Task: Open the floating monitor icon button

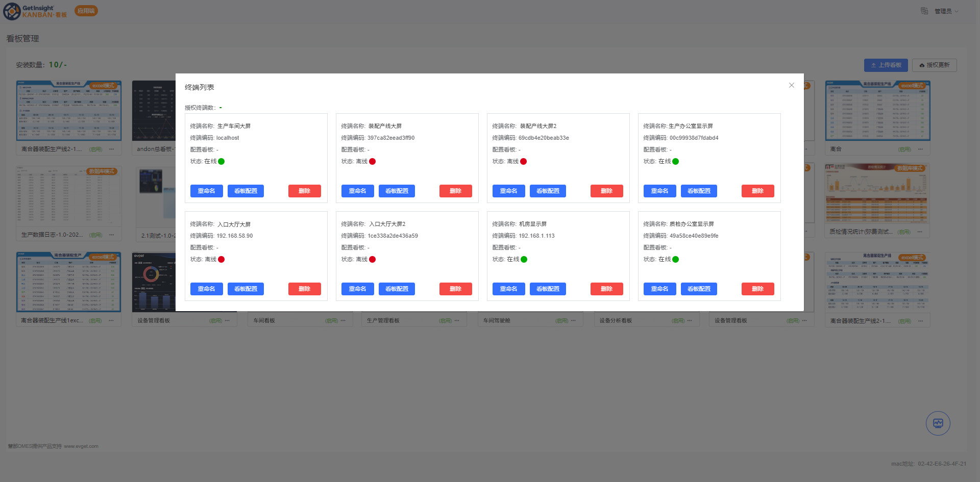Action: (938, 423)
